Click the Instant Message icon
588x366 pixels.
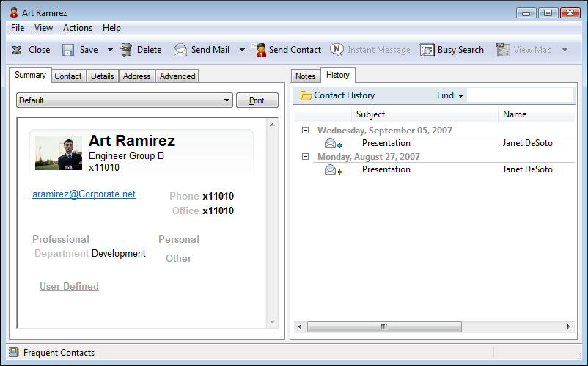337,50
